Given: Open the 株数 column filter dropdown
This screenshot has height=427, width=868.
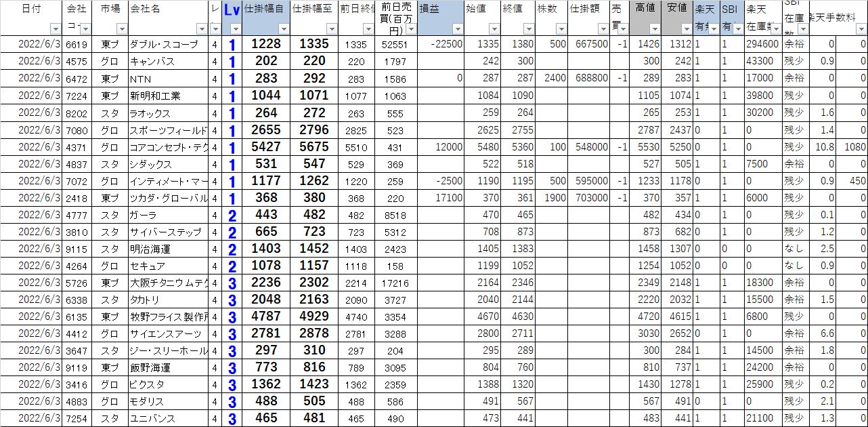Looking at the screenshot, I should coord(561,28).
